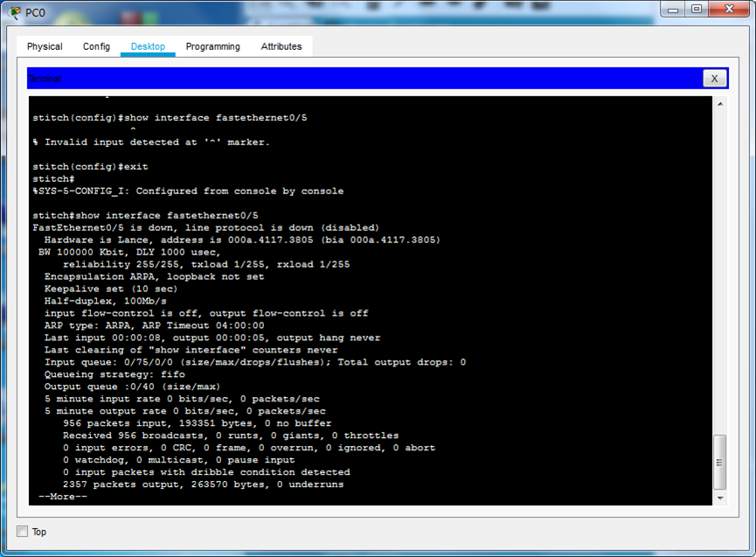
Task: Close the PC0 window
Action: pyautogui.click(x=729, y=10)
